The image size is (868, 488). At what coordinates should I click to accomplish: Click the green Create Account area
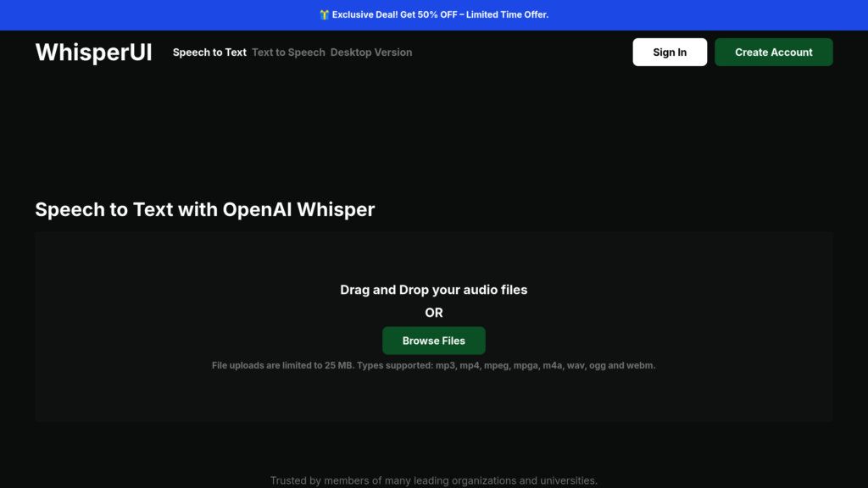pos(773,52)
